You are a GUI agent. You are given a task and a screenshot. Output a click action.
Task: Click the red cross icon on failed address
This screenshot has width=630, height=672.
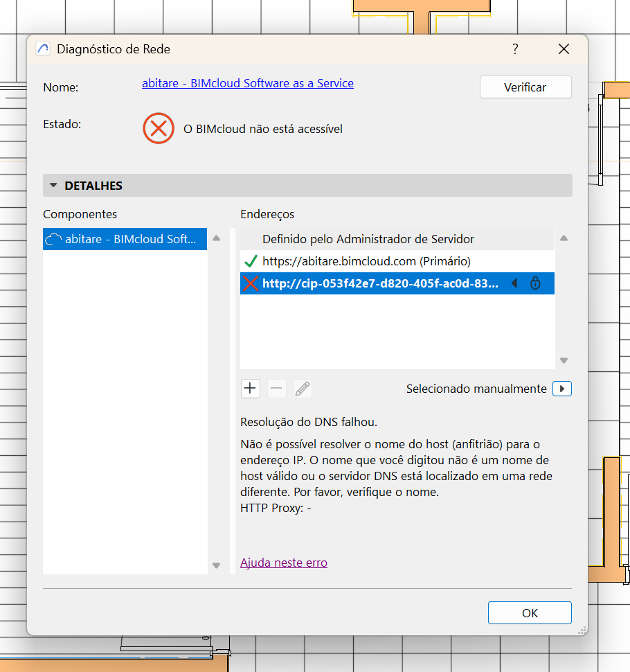251,283
